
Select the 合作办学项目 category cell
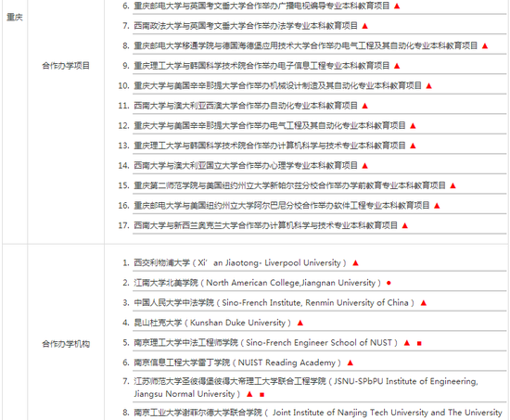(x=66, y=66)
